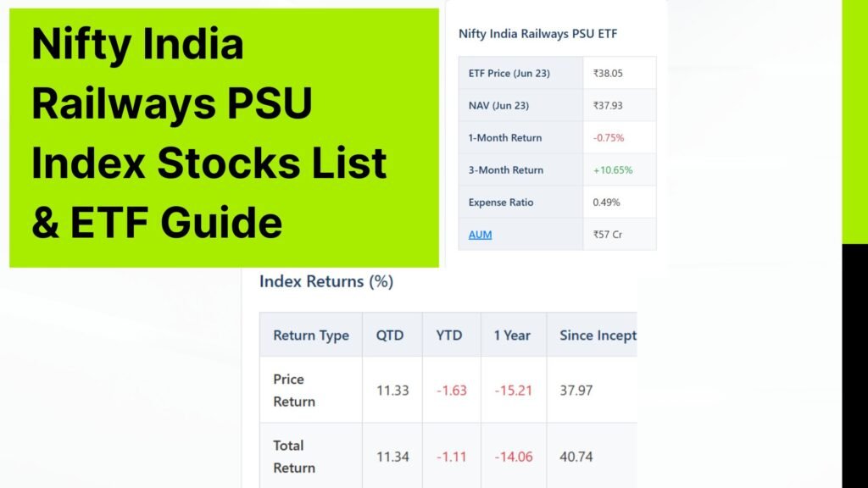Click the ₹57 Cr AUM value
The width and height of the screenshot is (868, 488).
[x=607, y=235]
